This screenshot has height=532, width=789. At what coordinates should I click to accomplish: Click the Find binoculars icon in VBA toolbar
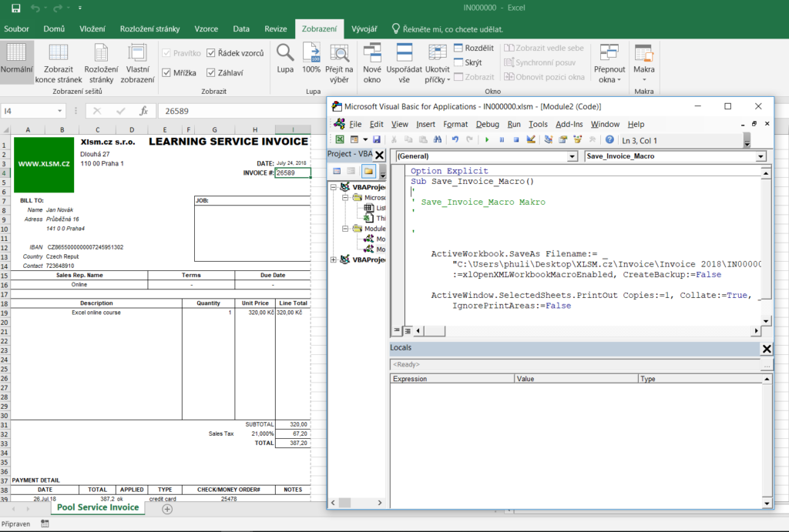(437, 140)
